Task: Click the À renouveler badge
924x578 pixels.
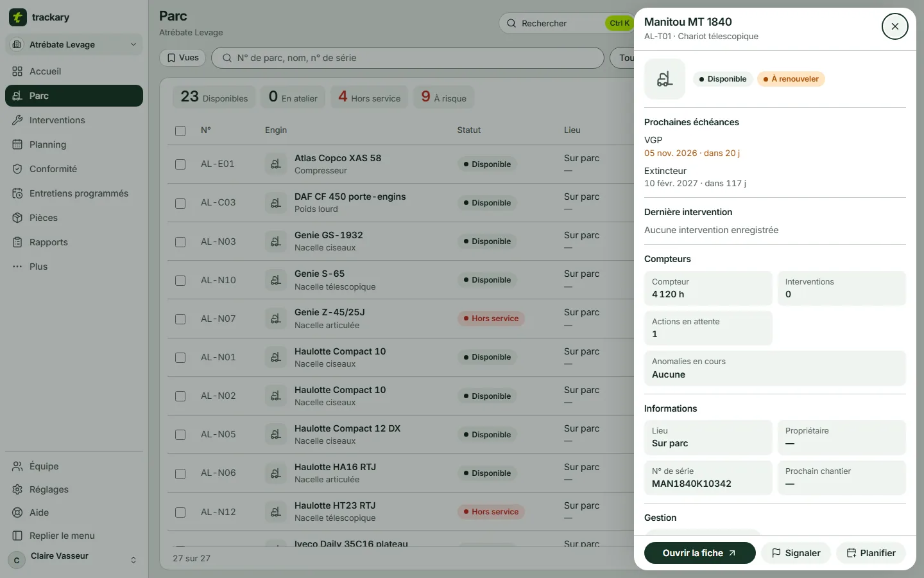Action: (x=791, y=79)
